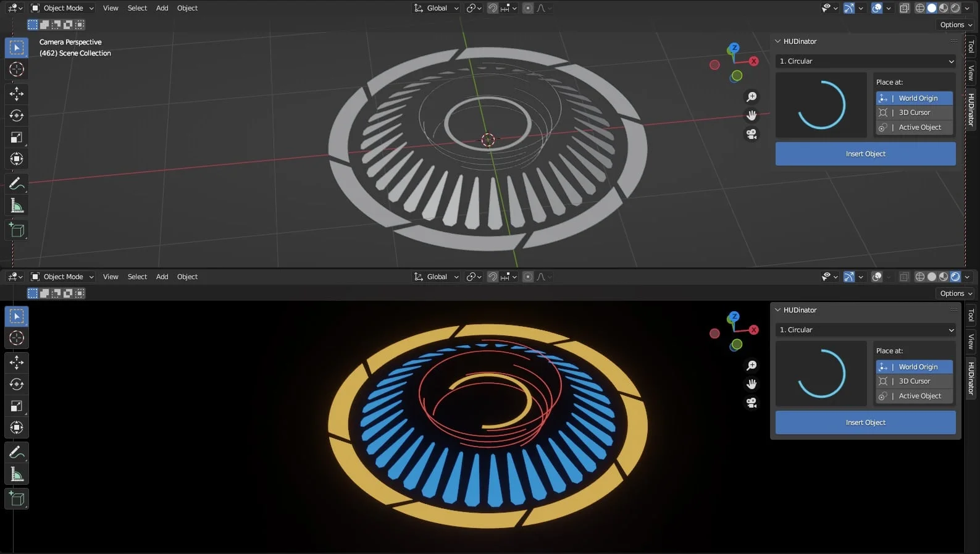Toggle camera view icon in bottom viewport
Screen dimensions: 980x554
click(x=752, y=403)
